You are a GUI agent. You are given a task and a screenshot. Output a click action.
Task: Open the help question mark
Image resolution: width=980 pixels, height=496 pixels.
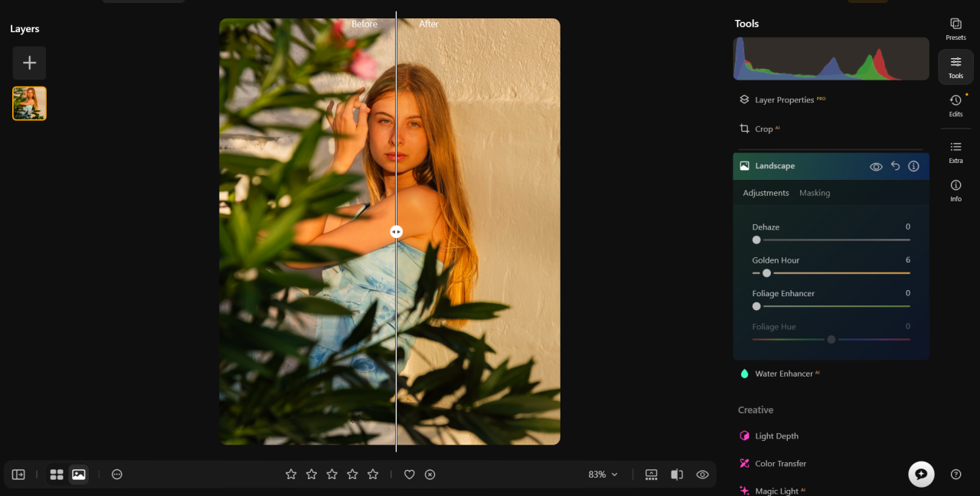955,475
